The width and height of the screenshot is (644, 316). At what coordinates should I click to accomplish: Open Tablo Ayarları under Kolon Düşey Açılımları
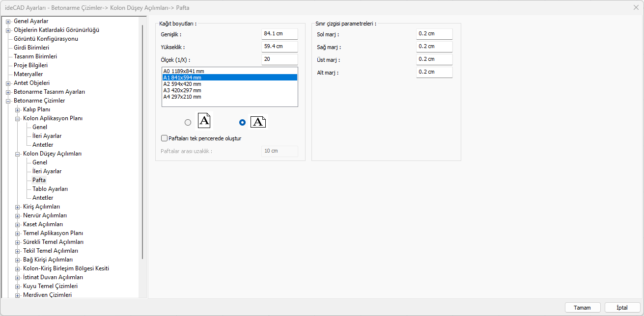pyautogui.click(x=50, y=189)
